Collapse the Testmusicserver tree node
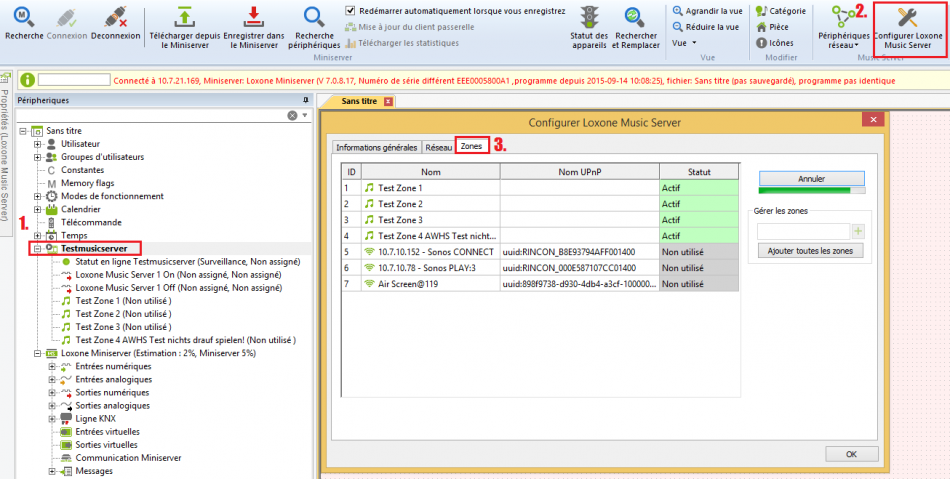 38,248
